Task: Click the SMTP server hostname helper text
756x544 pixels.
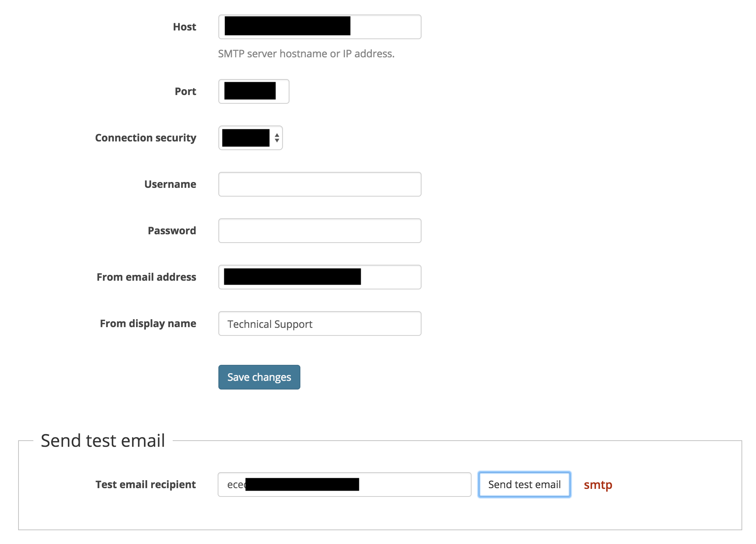Action: tap(306, 53)
